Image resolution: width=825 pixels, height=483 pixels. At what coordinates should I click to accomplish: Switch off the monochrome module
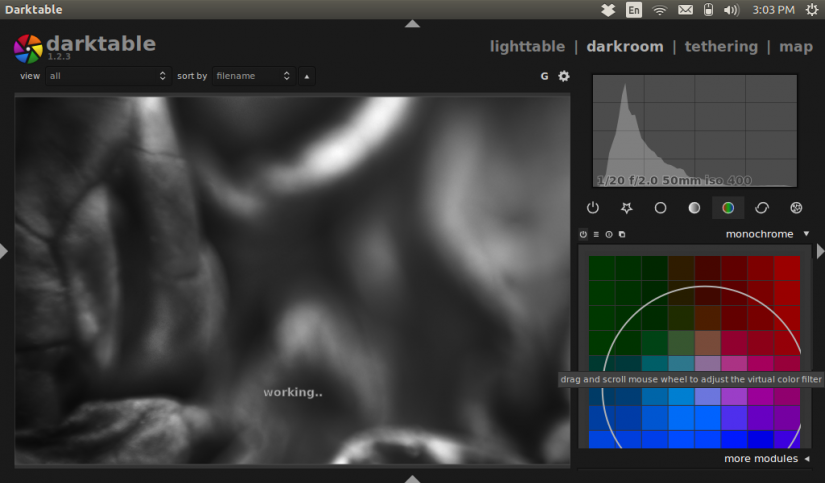click(x=583, y=235)
